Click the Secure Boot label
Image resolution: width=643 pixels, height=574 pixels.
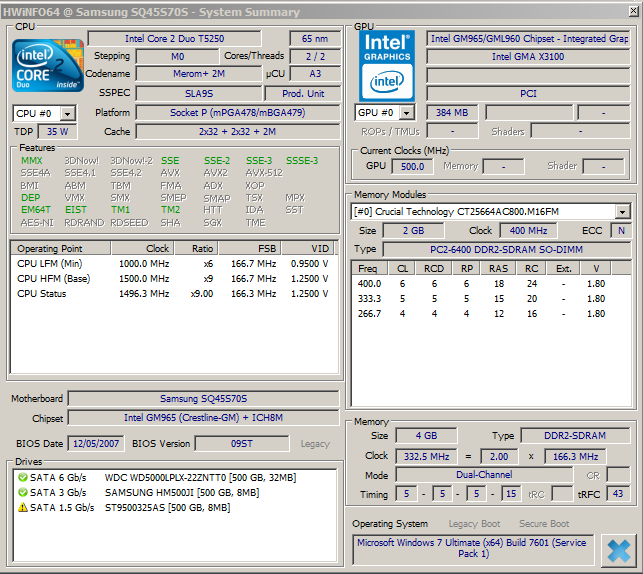pos(544,524)
